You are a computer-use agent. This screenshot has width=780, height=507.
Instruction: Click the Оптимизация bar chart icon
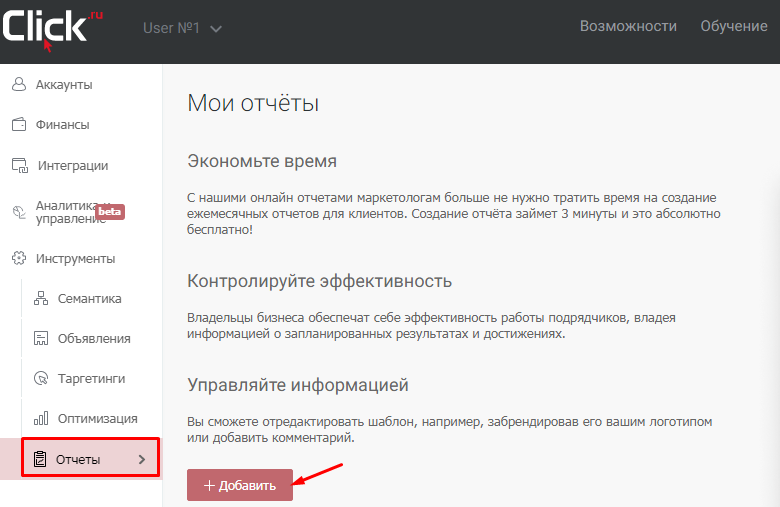pyautogui.click(x=41, y=418)
